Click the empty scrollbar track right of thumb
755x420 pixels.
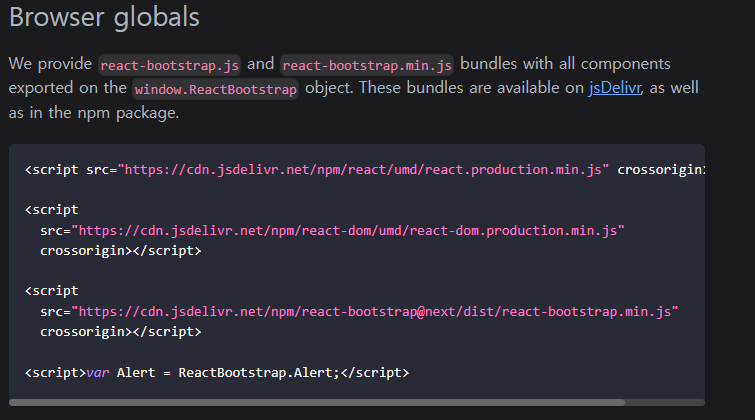point(665,402)
